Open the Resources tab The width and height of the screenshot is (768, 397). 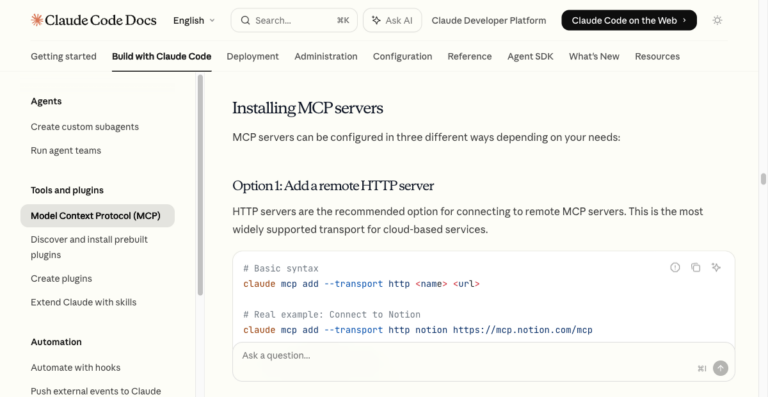pyautogui.click(x=657, y=56)
